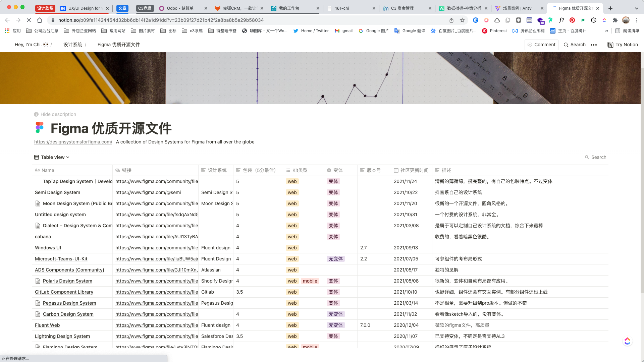Close the Odoo 结算单 tab
This screenshot has height=362, width=644.
(x=206, y=8)
